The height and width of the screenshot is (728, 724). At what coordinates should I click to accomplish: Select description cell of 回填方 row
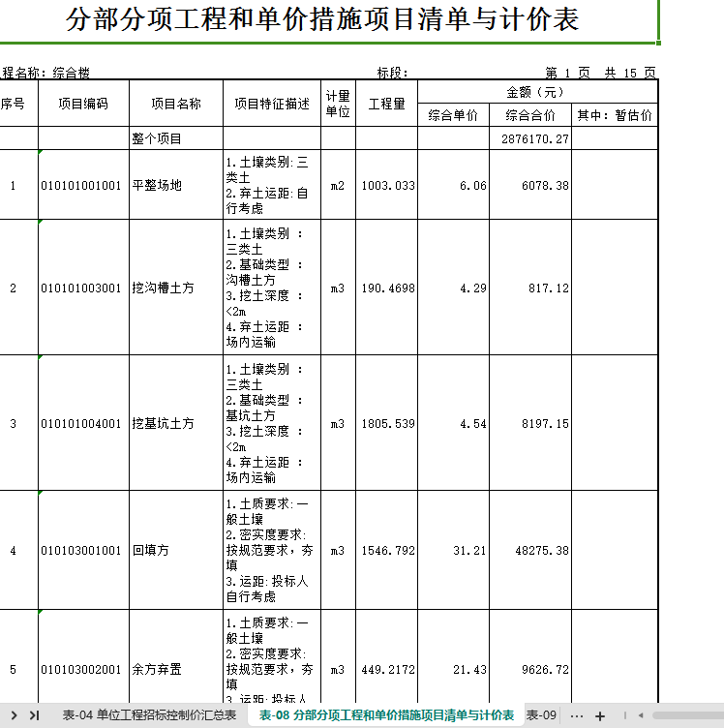click(272, 550)
